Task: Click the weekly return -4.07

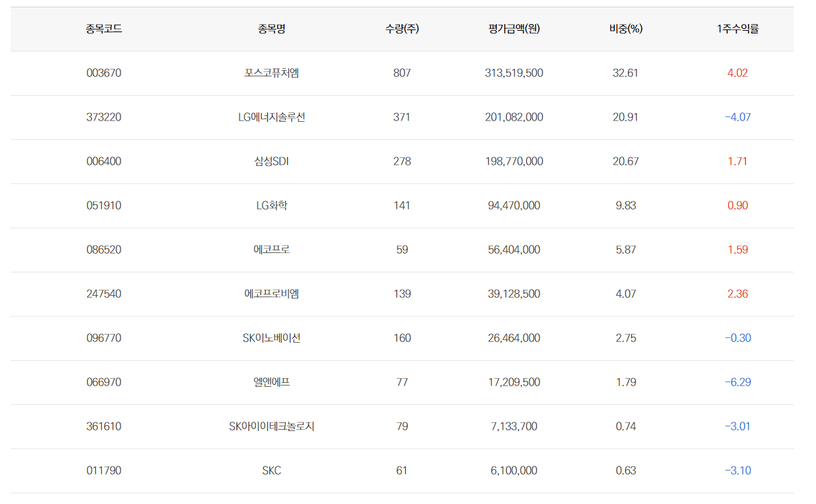Action: coord(738,117)
